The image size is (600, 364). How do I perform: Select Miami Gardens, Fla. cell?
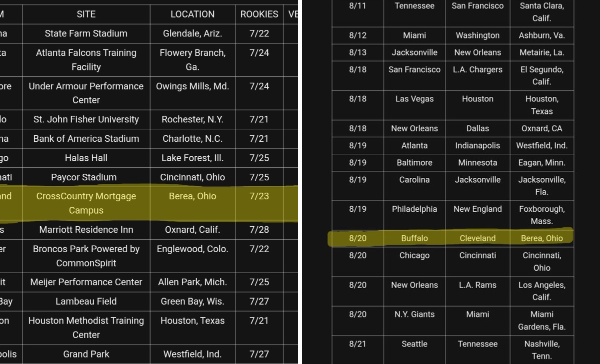tap(542, 320)
